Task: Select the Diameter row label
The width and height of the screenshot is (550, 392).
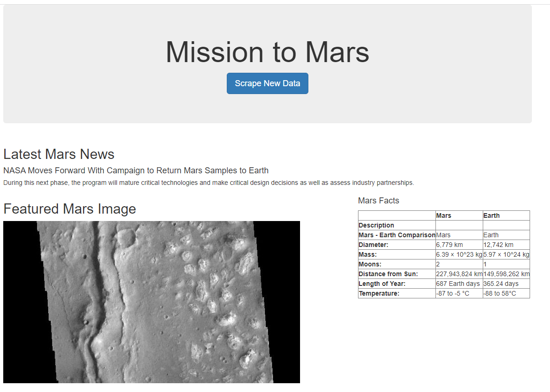Action: coord(374,244)
